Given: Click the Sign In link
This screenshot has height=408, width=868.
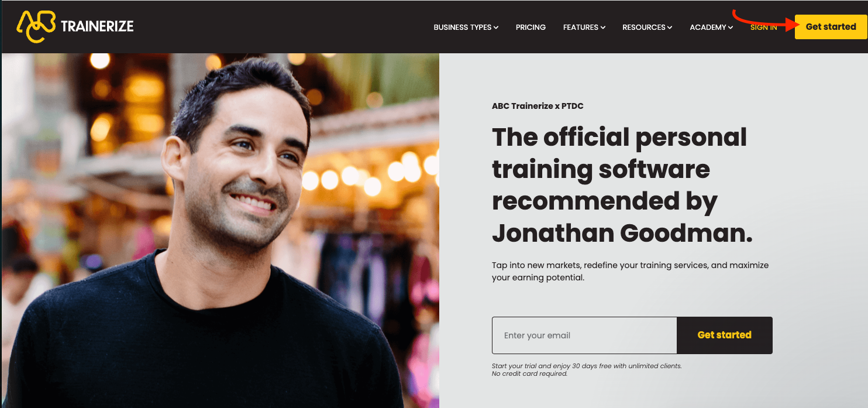Looking at the screenshot, I should (763, 28).
